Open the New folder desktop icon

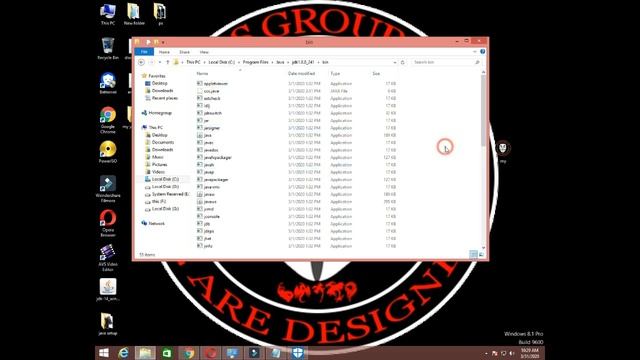coord(134,14)
